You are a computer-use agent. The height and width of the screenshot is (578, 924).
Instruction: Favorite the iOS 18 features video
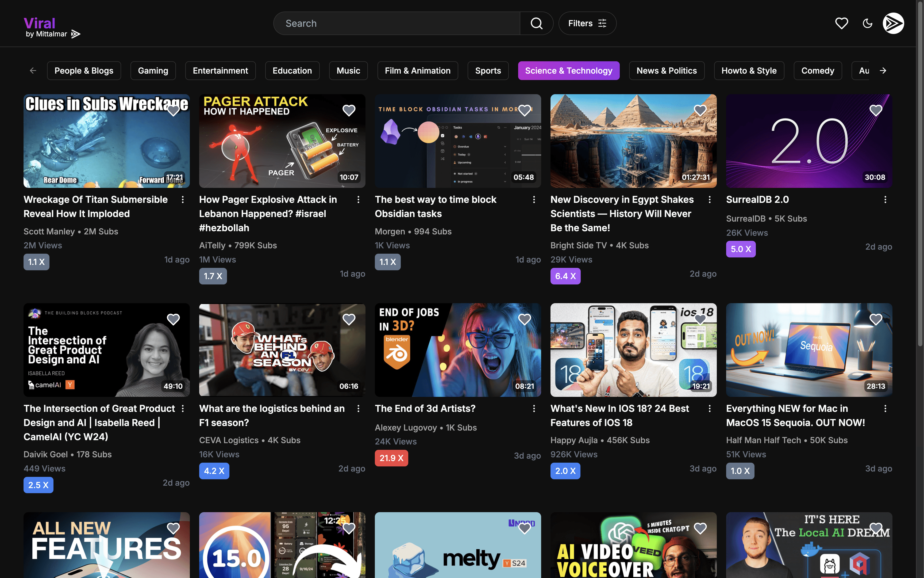(700, 319)
